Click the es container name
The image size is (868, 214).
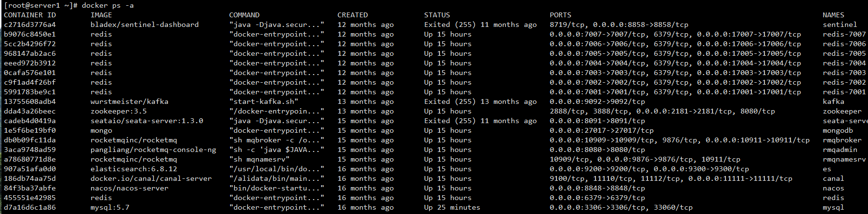(x=827, y=169)
